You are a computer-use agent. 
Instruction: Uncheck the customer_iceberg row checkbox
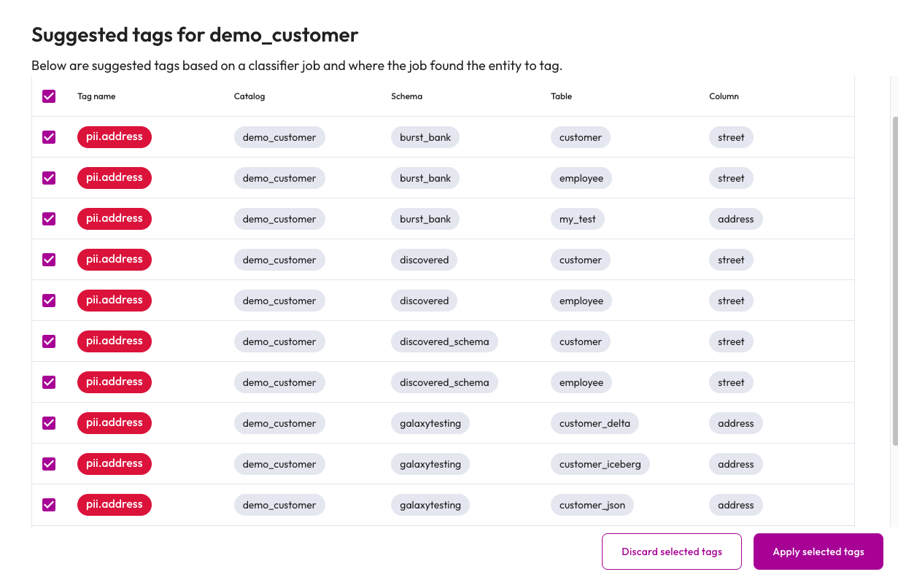pos(49,464)
